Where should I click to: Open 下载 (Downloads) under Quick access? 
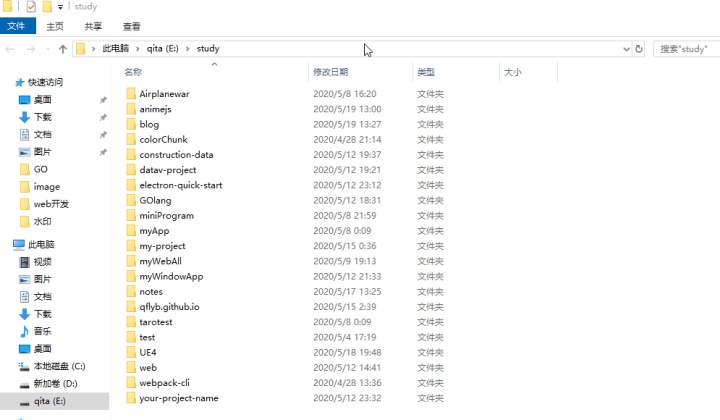(x=42, y=117)
